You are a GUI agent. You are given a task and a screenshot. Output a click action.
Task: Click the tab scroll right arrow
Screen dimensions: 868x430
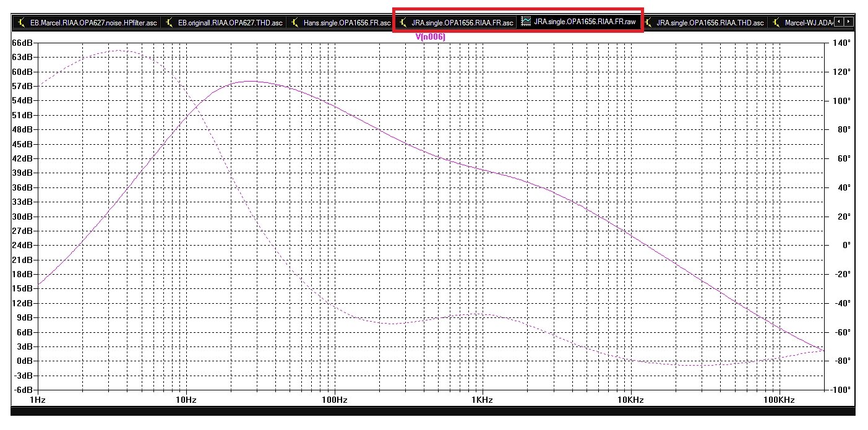[x=848, y=22]
